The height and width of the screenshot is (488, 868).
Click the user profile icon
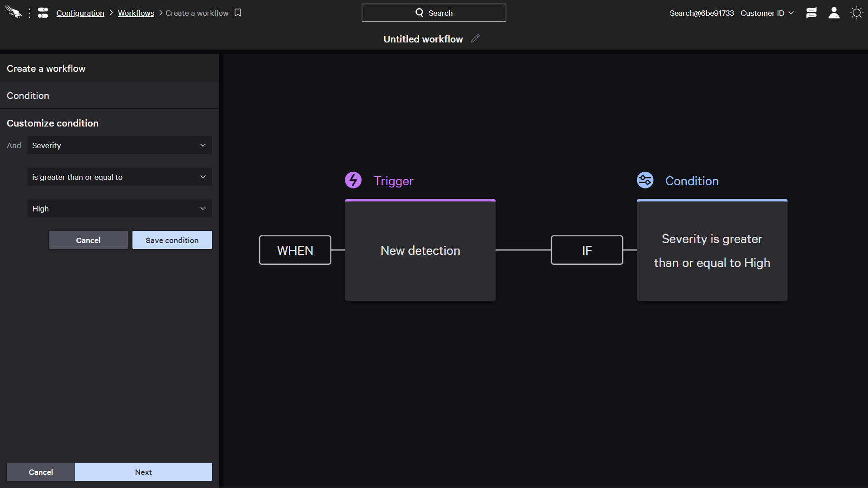[x=834, y=13]
